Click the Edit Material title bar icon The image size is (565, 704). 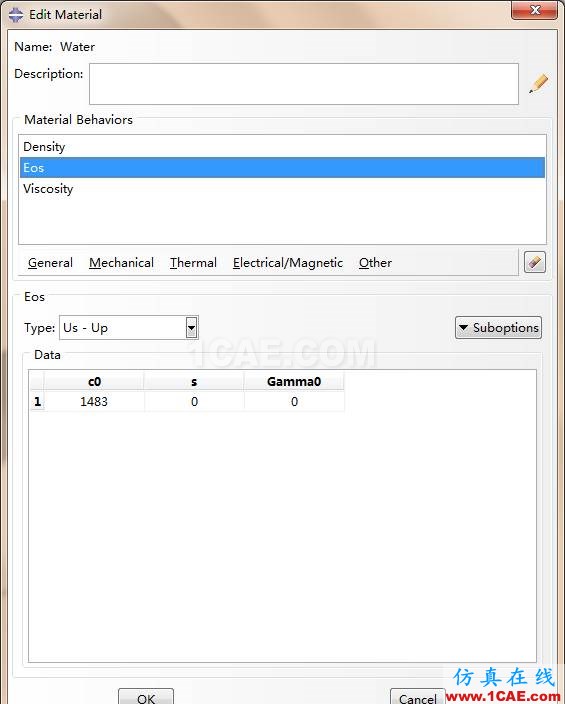[16, 14]
